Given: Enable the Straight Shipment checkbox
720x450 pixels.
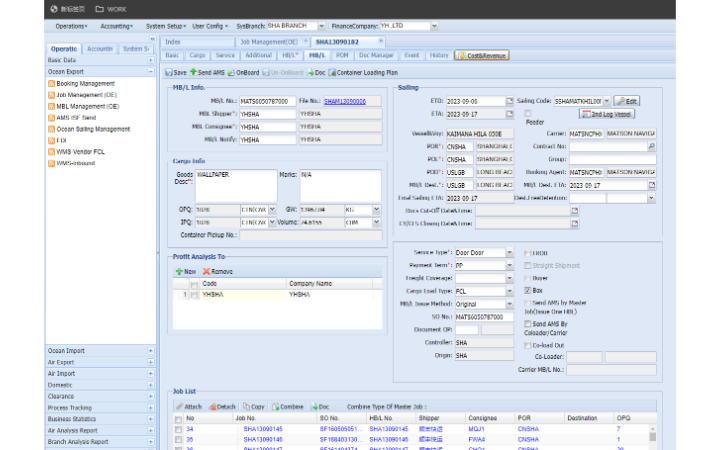Looking at the screenshot, I should coord(528,265).
